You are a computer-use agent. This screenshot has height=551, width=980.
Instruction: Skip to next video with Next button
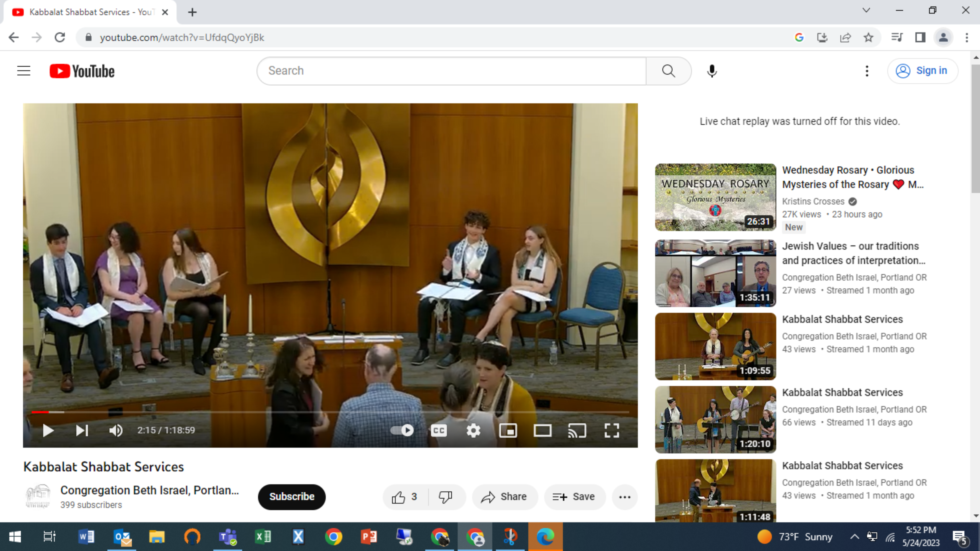[82, 431]
